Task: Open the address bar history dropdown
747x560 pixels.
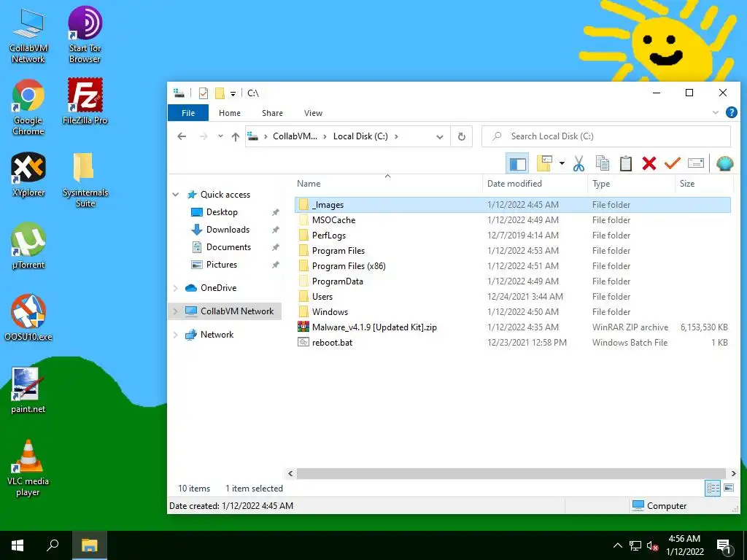Action: pyautogui.click(x=439, y=136)
